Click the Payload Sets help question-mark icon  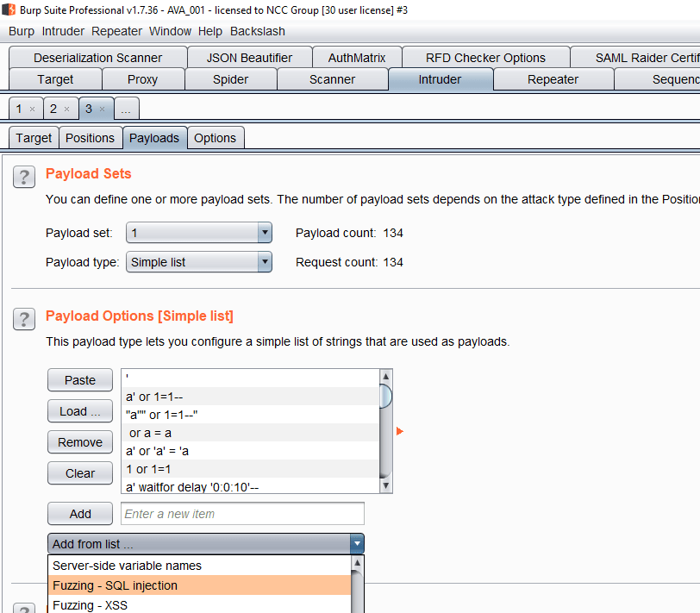click(x=23, y=177)
